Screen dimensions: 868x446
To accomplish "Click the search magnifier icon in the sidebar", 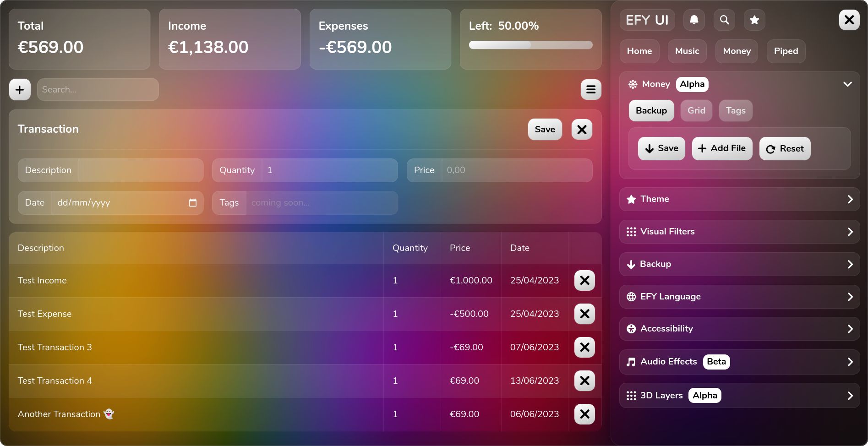I will click(x=724, y=20).
